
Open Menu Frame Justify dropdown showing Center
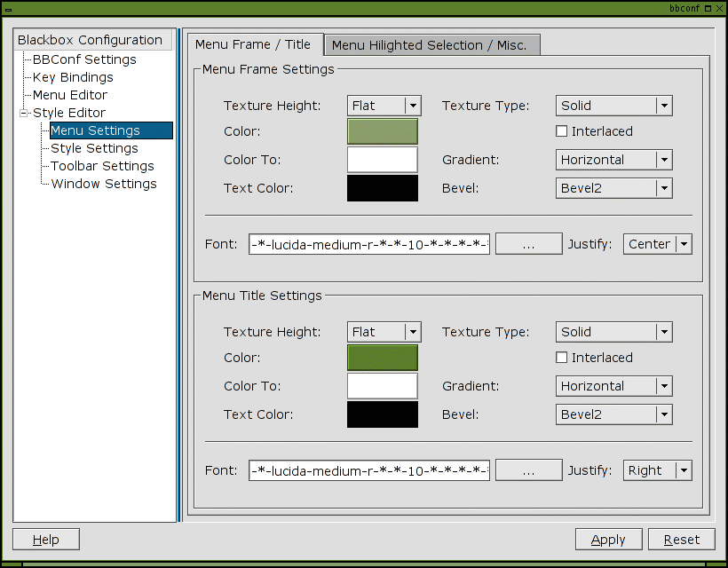coord(658,244)
